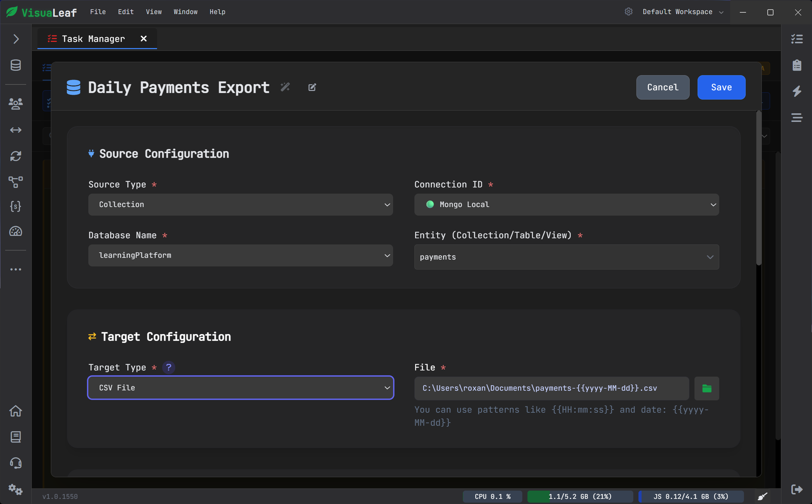Image resolution: width=812 pixels, height=504 pixels.
Task: Open the File menu
Action: click(x=98, y=12)
